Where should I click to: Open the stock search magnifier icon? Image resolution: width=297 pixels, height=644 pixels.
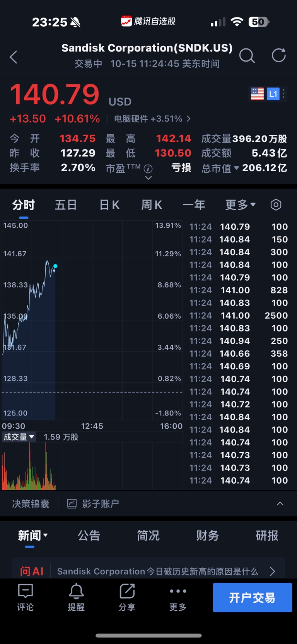[247, 56]
